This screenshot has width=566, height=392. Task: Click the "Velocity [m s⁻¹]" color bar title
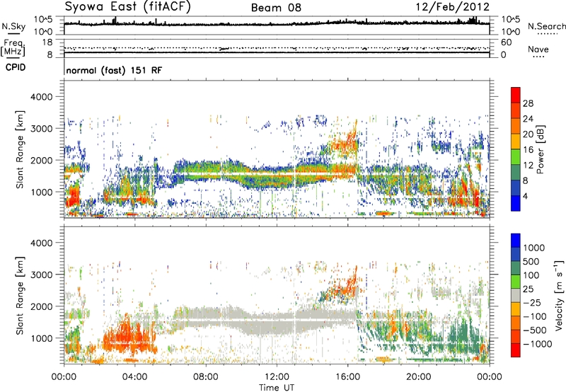pos(559,295)
